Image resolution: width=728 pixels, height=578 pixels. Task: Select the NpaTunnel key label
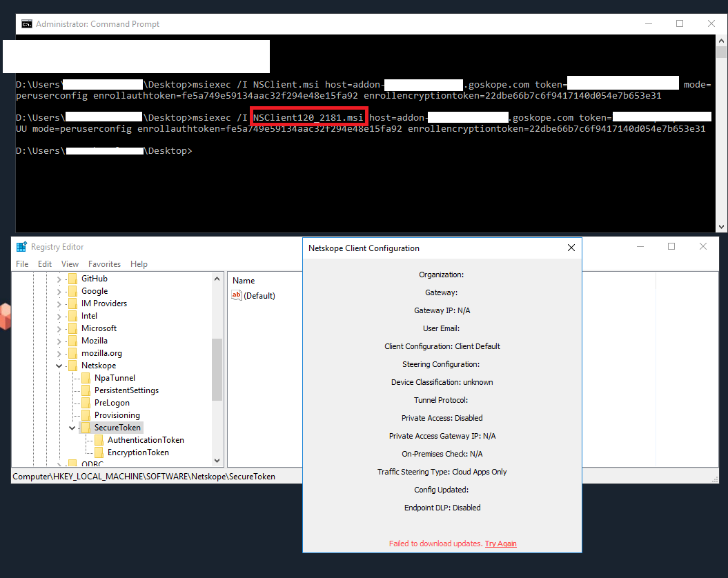(115, 378)
